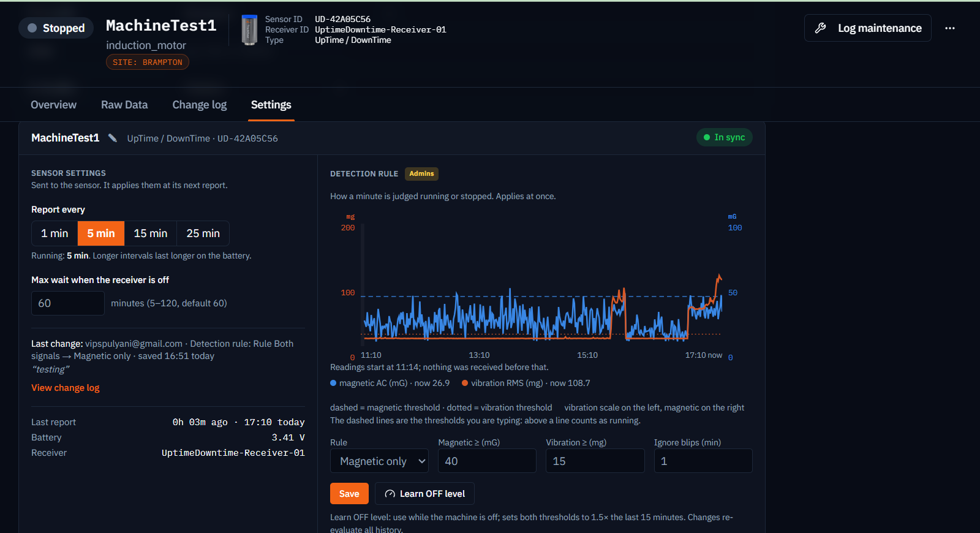Select the 15 min report interval
Viewport: 980px width, 533px height.
(x=151, y=233)
